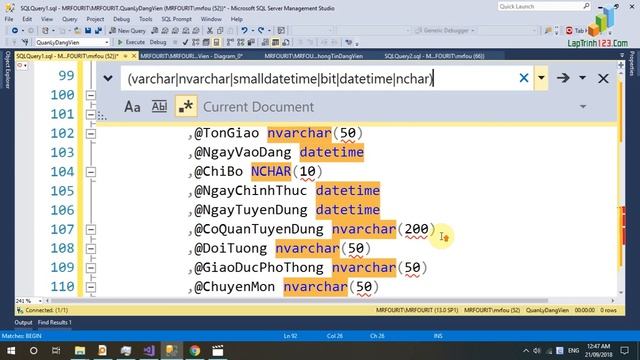Click the volume speaker tray icon
Screen dimensions: 640x360
(537, 351)
